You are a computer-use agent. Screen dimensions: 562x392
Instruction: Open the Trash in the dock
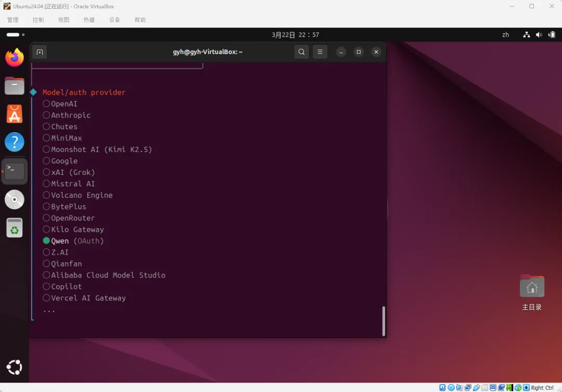click(x=15, y=227)
